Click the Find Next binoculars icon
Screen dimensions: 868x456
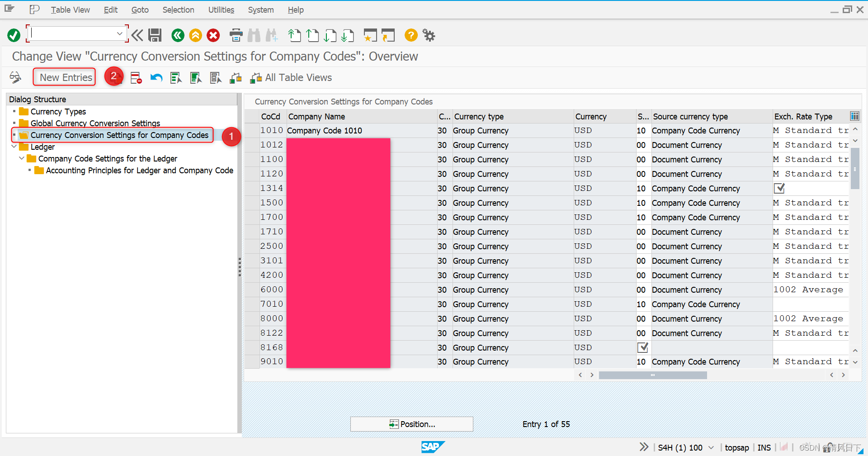(x=272, y=35)
